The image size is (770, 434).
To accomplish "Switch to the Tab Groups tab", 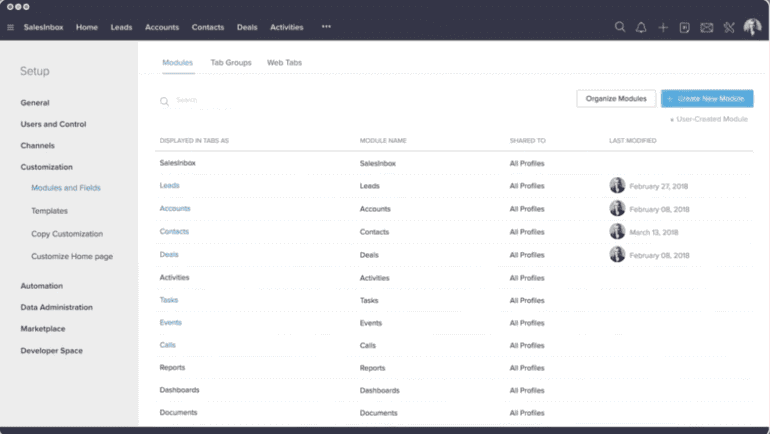I will click(231, 62).
